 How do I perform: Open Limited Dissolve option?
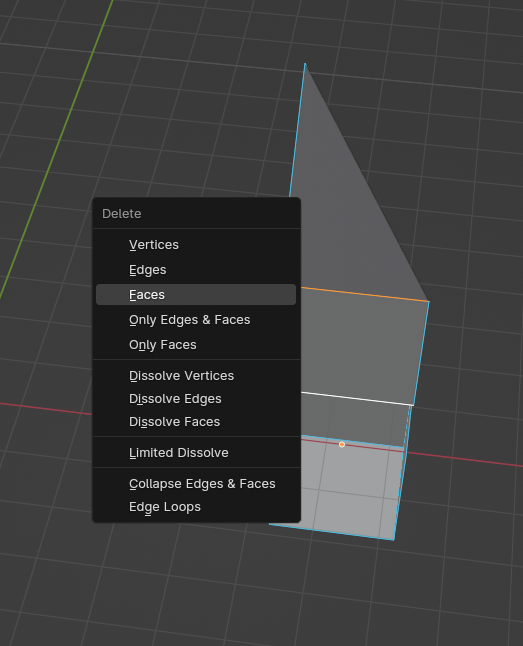click(196, 453)
